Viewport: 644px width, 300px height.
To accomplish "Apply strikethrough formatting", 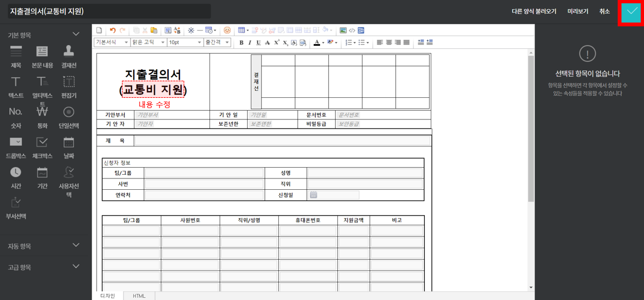I will [267, 42].
